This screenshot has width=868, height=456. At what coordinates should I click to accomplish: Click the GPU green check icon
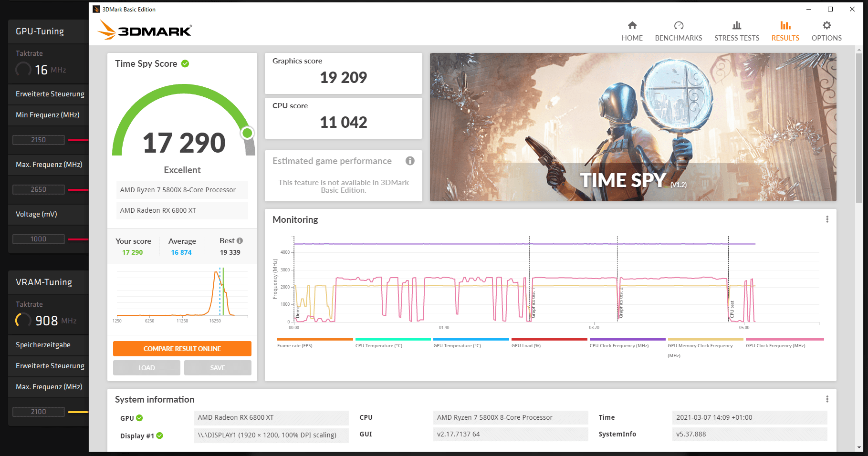139,418
